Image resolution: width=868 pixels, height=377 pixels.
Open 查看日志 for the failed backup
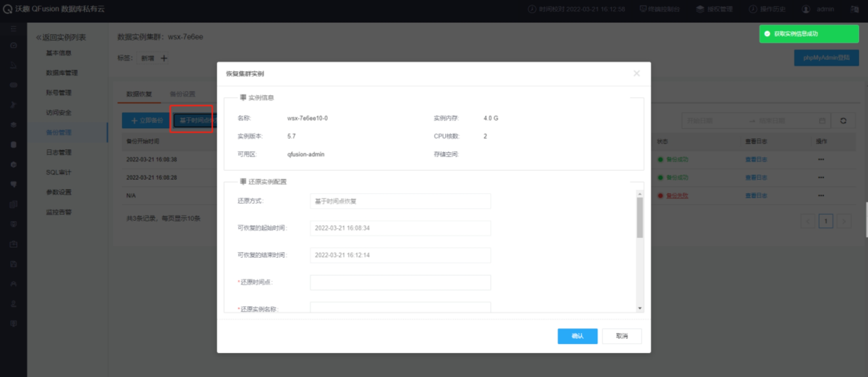[x=756, y=196]
